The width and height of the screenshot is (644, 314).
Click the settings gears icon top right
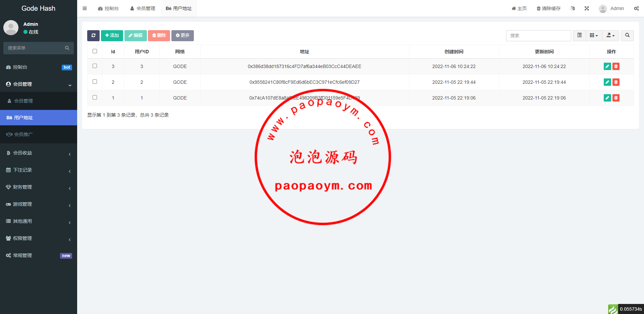636,8
